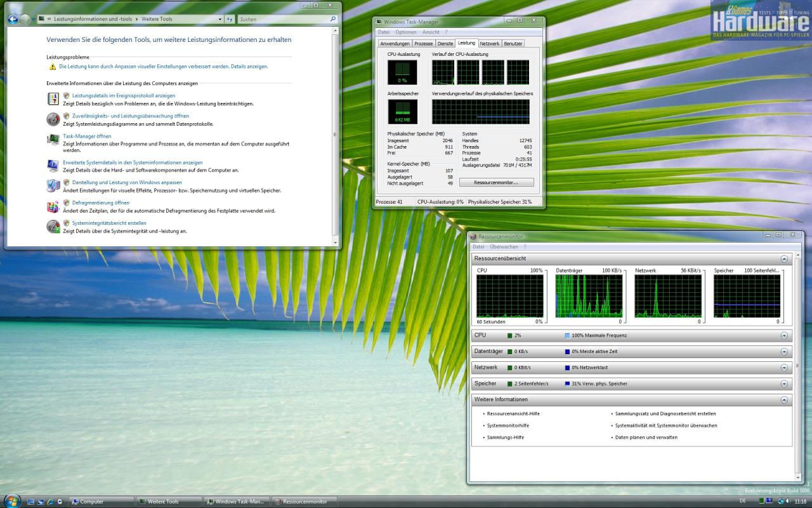Click the Datenträger graph in Ressourcenübersicht
The width and height of the screenshot is (812, 508).
pyautogui.click(x=589, y=296)
